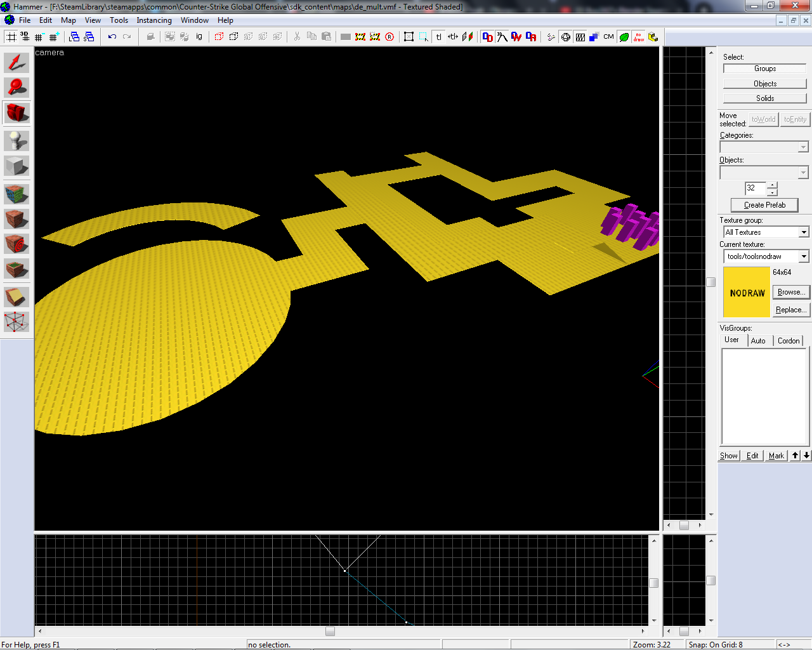
Task: Click the green leaf detail objects icon
Action: tap(624, 37)
